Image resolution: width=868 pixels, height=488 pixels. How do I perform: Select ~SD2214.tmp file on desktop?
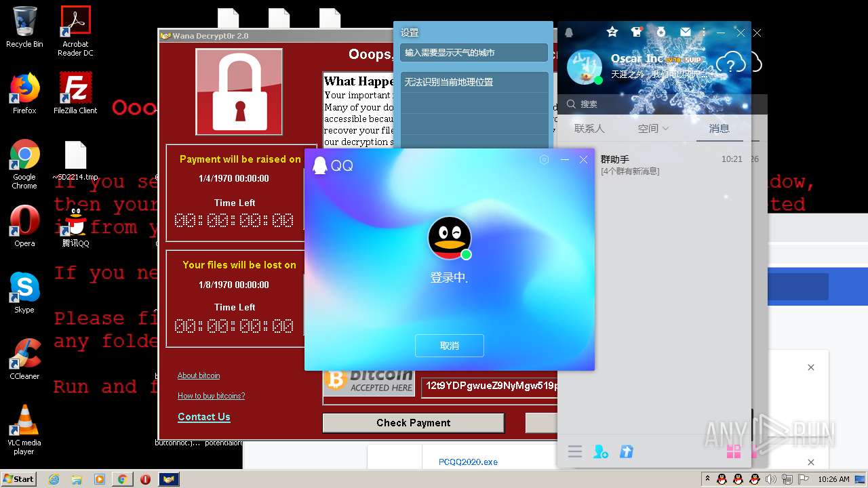point(75,161)
